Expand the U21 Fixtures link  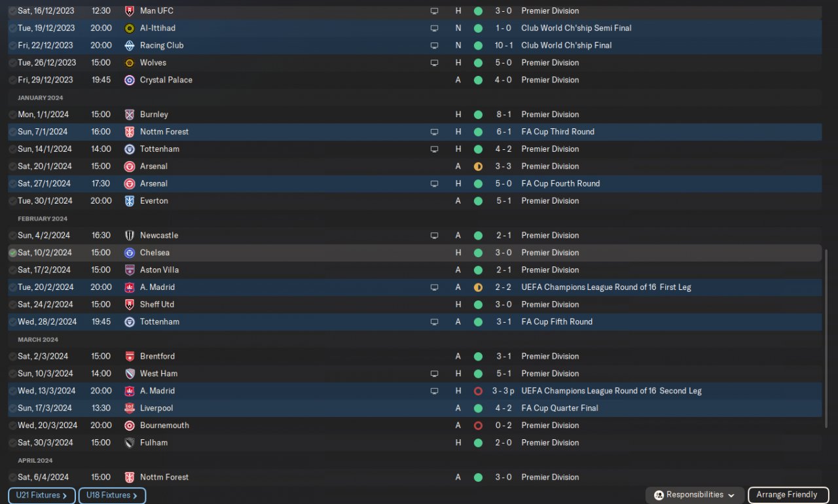42,495
